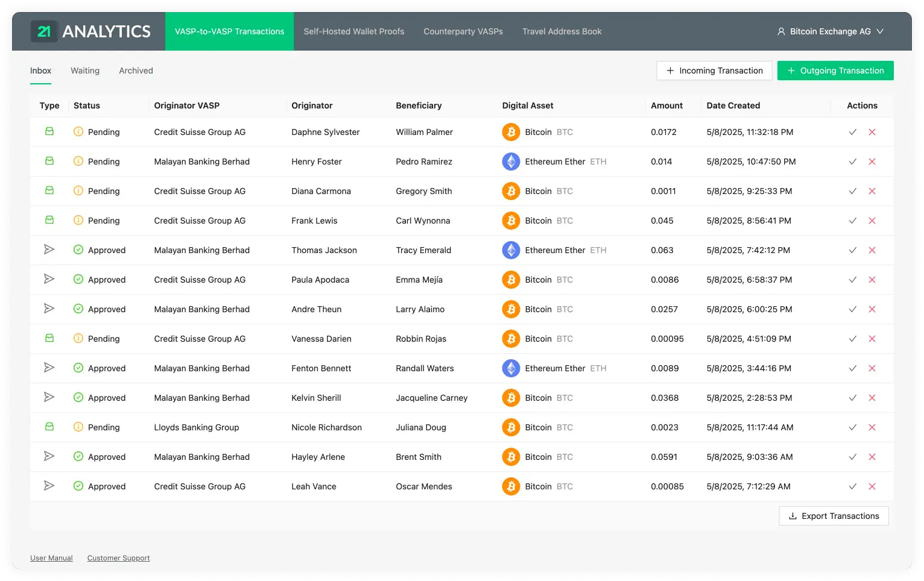Screen dimensions: 924x581
Task: Click the pending warning icon for Vanessa Darien
Action: (x=78, y=339)
